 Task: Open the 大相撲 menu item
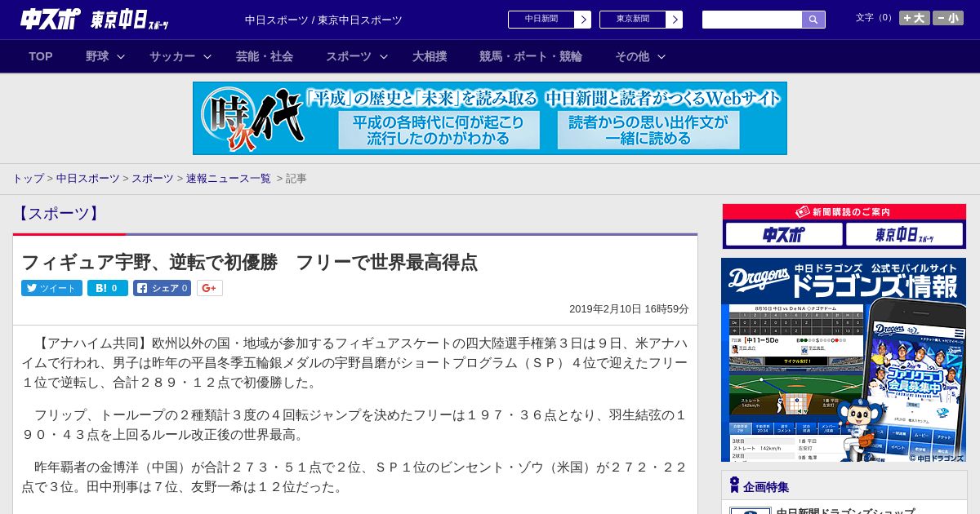click(430, 56)
